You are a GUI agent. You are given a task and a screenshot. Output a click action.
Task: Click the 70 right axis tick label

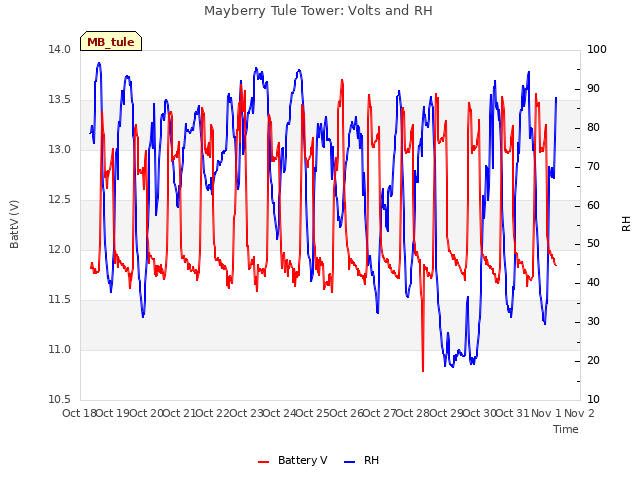pos(593,167)
